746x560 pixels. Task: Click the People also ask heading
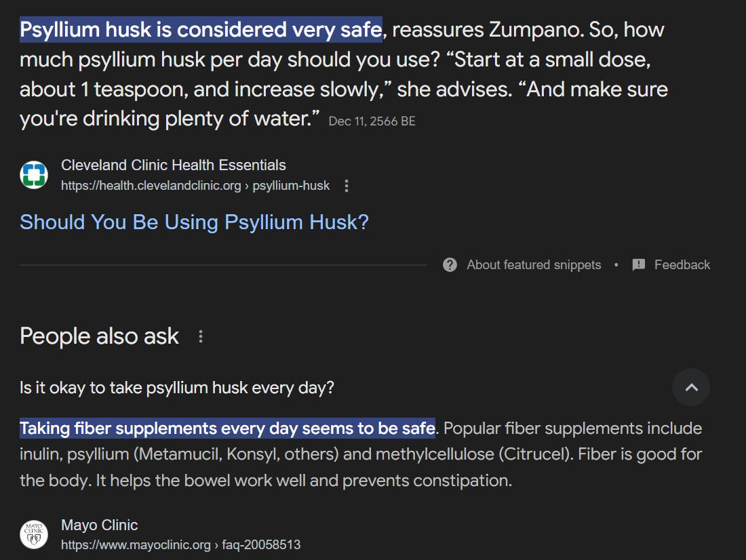pos(100,336)
